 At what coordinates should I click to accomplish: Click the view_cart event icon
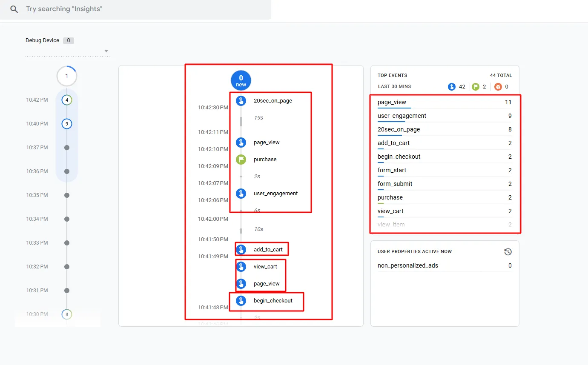point(241,267)
